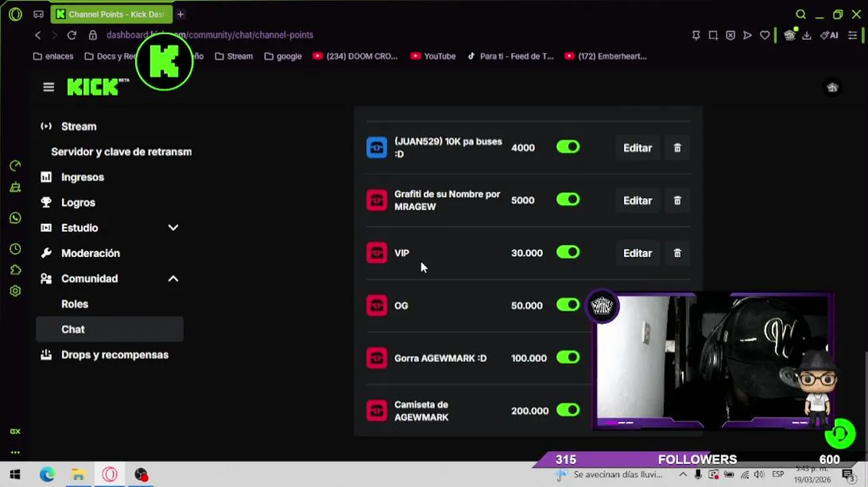
Task: Open the AI button in browser toolbar
Action: 829,35
